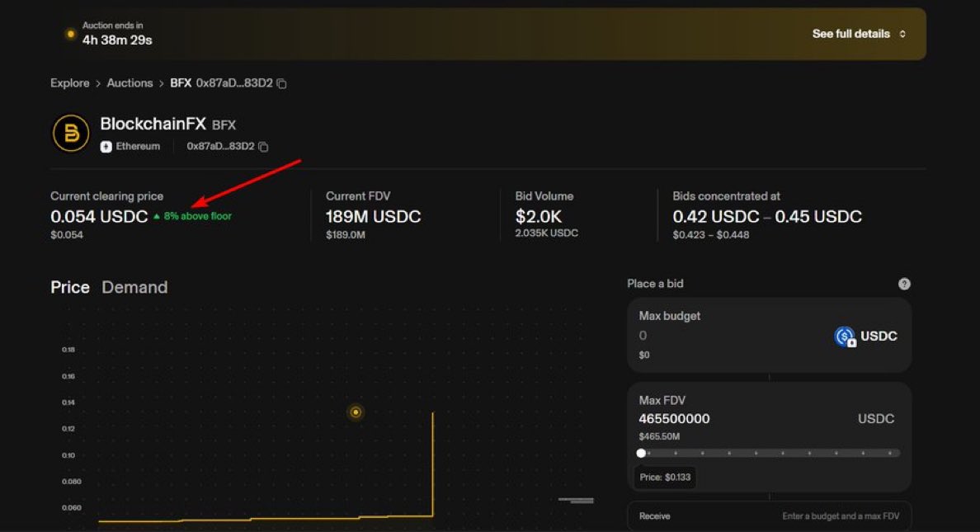This screenshot has height=532, width=980.
Task: Click the BFX breadcrumb item
Action: coord(181,83)
